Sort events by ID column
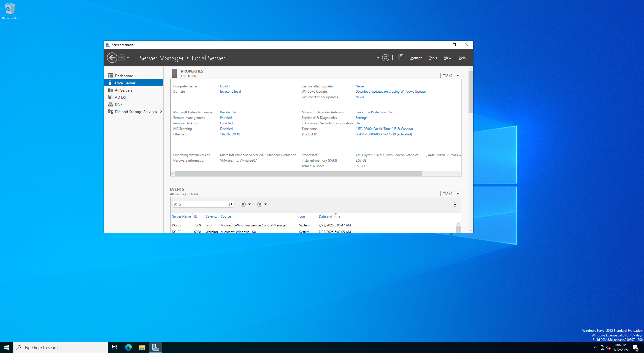This screenshot has height=353, width=644. 196,216
